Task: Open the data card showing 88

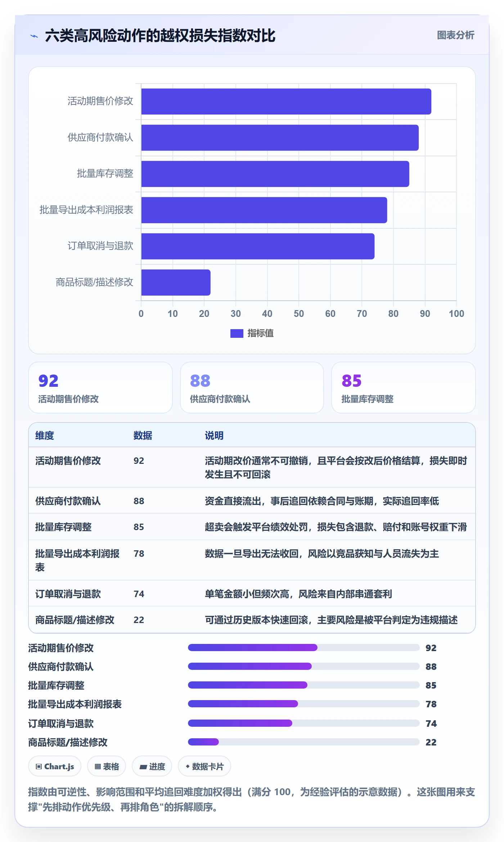Action: click(x=252, y=388)
